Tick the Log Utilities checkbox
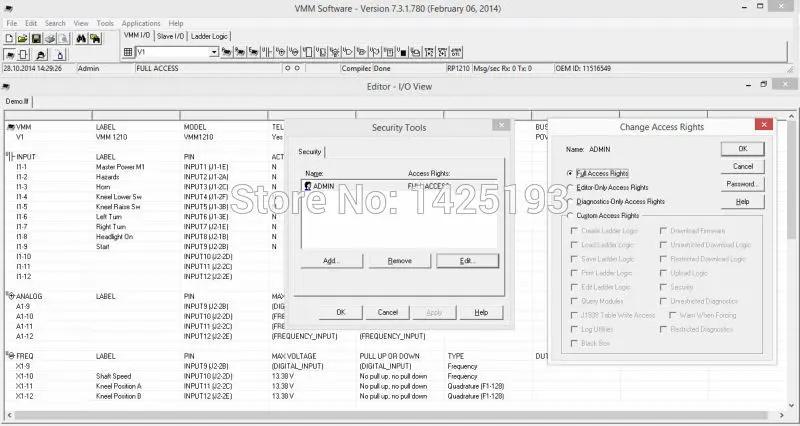The width and height of the screenshot is (800, 426). tap(574, 329)
